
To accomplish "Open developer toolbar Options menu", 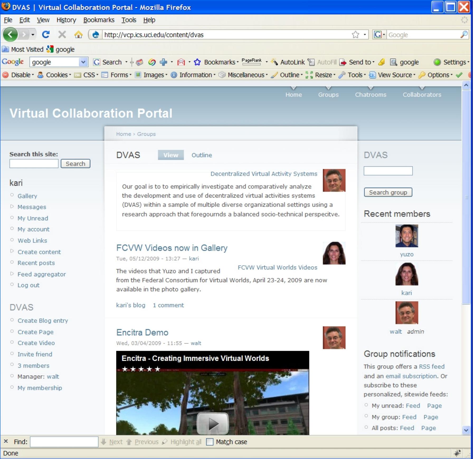I will coord(436,75).
